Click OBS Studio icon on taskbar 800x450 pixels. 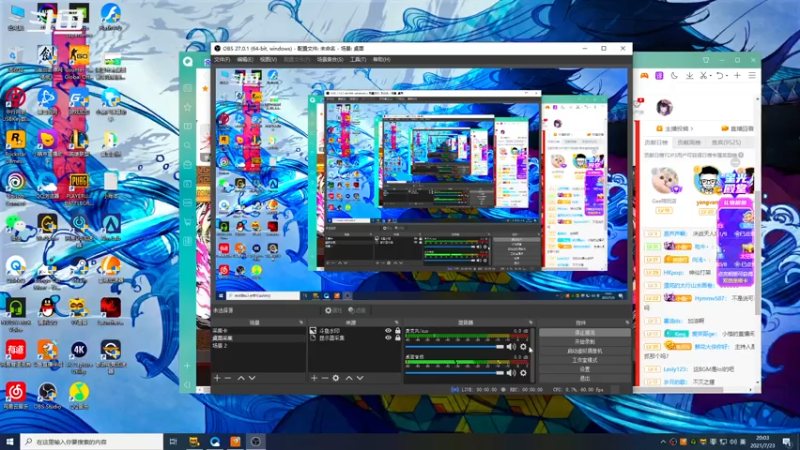click(256, 441)
